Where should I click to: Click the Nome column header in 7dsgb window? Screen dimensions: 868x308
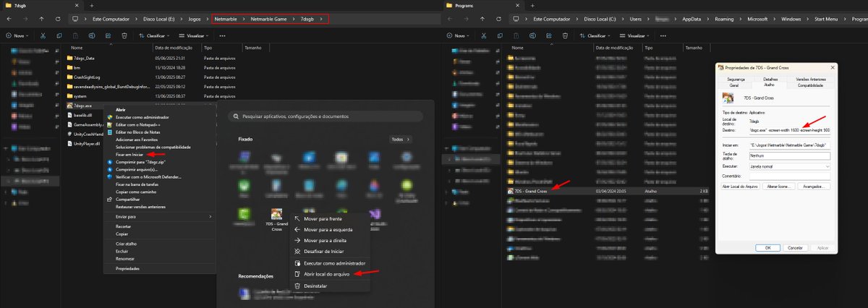[x=77, y=47]
